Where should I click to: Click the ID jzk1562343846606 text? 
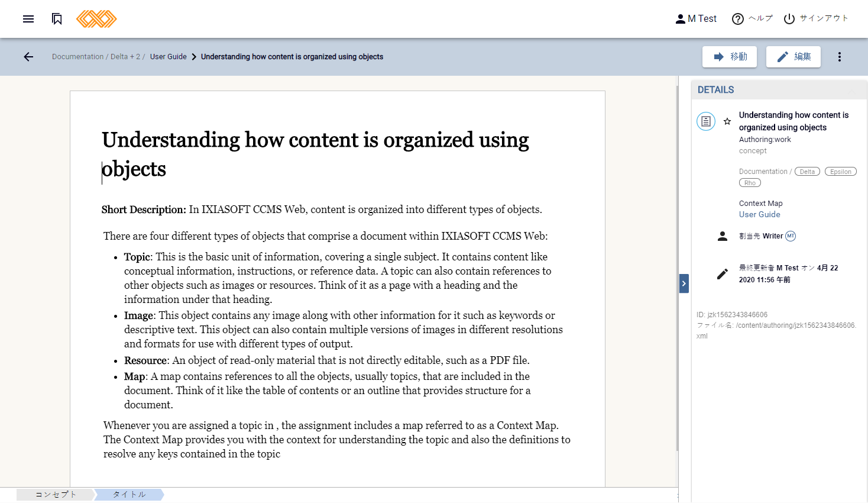pos(732,315)
